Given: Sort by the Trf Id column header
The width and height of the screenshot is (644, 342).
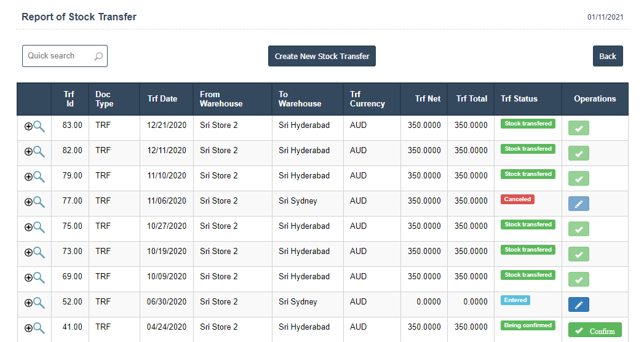Looking at the screenshot, I should point(69,99).
